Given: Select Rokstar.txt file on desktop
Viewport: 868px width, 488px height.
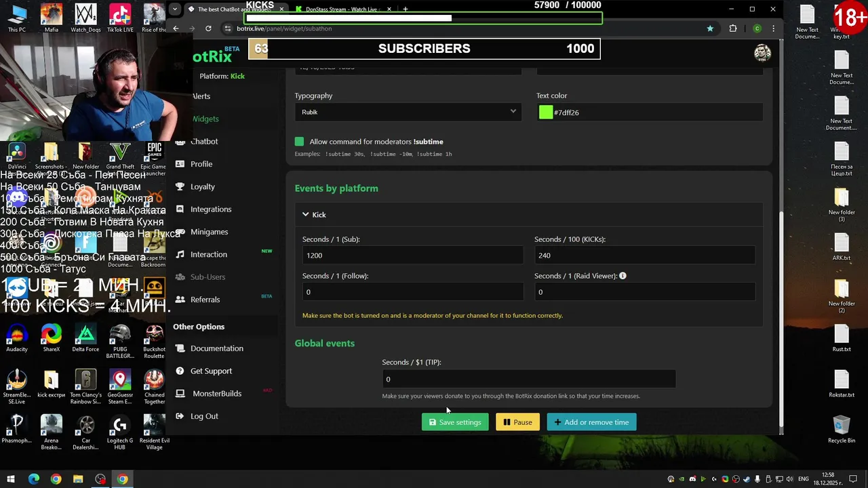Looking at the screenshot, I should pyautogui.click(x=842, y=384).
